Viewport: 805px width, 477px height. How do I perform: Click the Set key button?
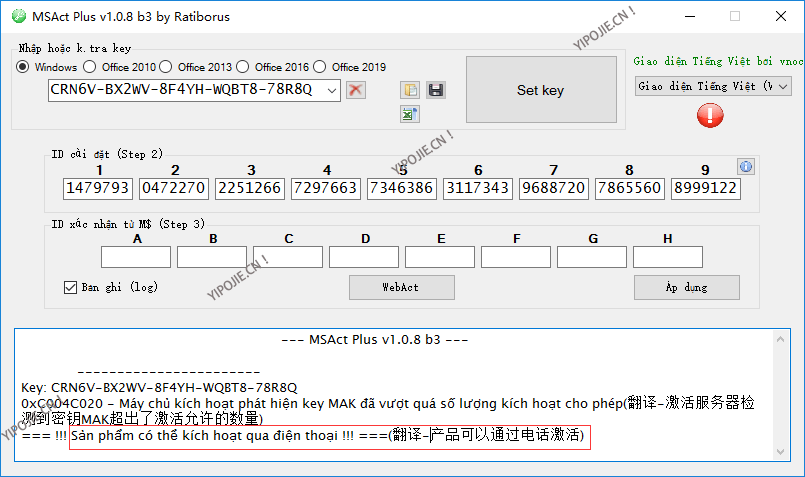point(541,90)
